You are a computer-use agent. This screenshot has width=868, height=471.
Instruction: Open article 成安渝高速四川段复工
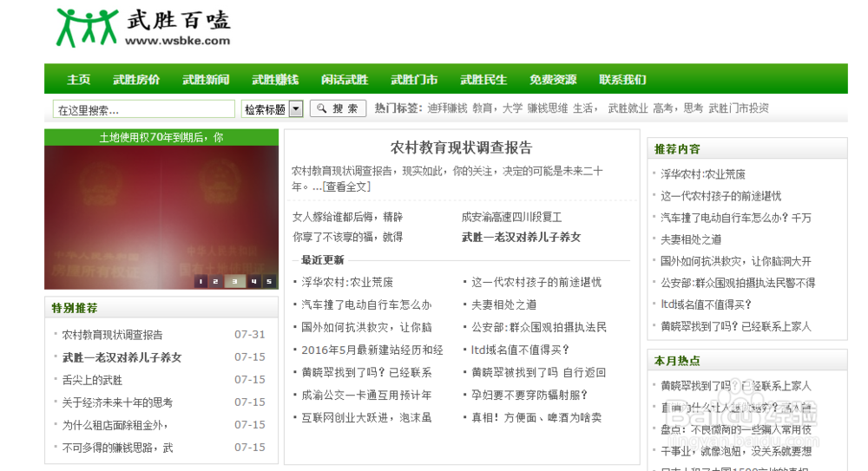511,217
